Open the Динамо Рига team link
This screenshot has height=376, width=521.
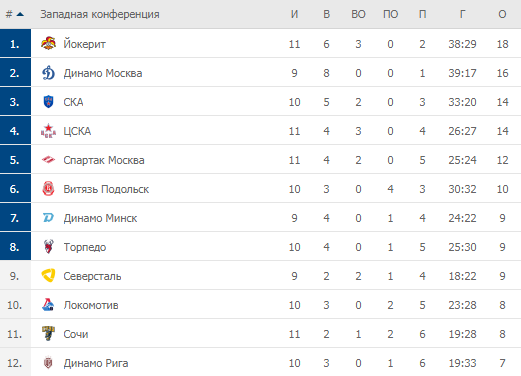pyautogui.click(x=96, y=363)
